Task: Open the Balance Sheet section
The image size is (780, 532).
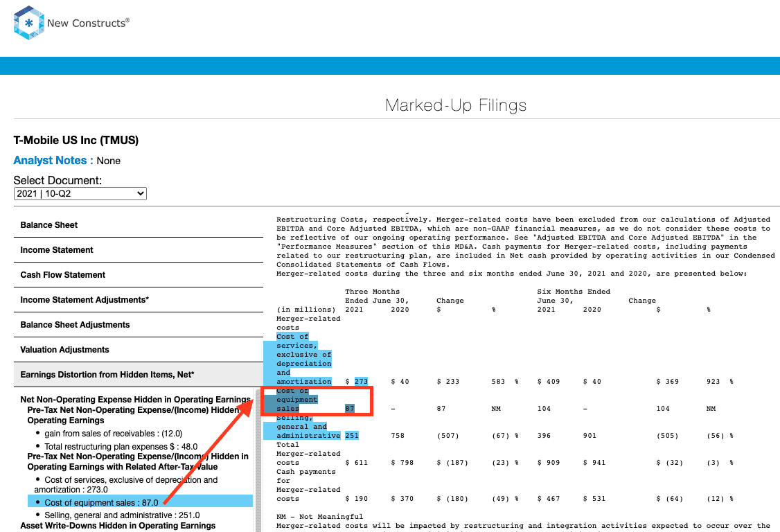Action: click(139, 225)
